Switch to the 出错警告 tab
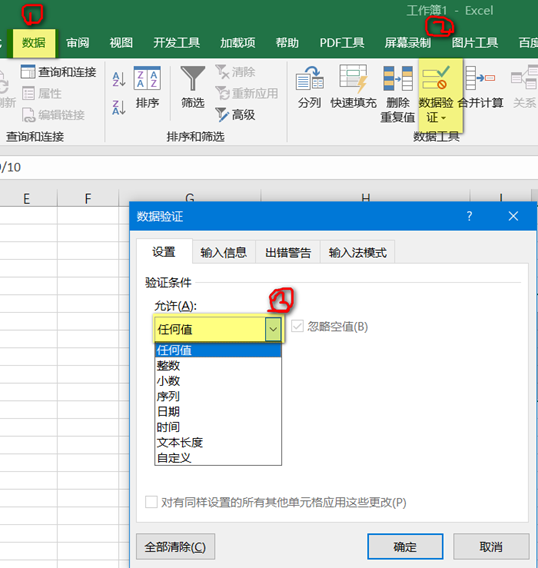The image size is (538, 568). (x=288, y=252)
